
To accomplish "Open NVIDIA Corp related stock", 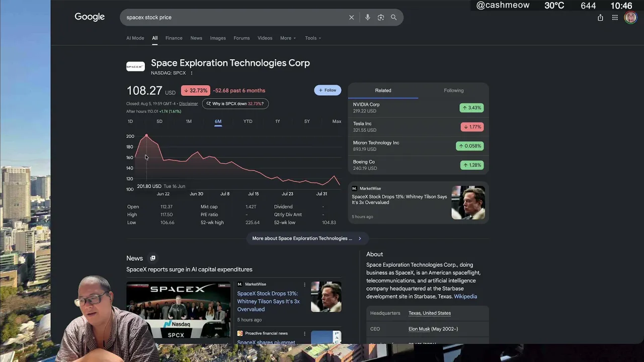I will pos(418,108).
